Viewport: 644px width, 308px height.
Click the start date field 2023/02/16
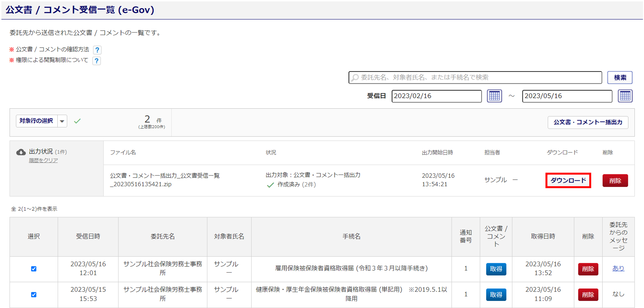(x=436, y=96)
